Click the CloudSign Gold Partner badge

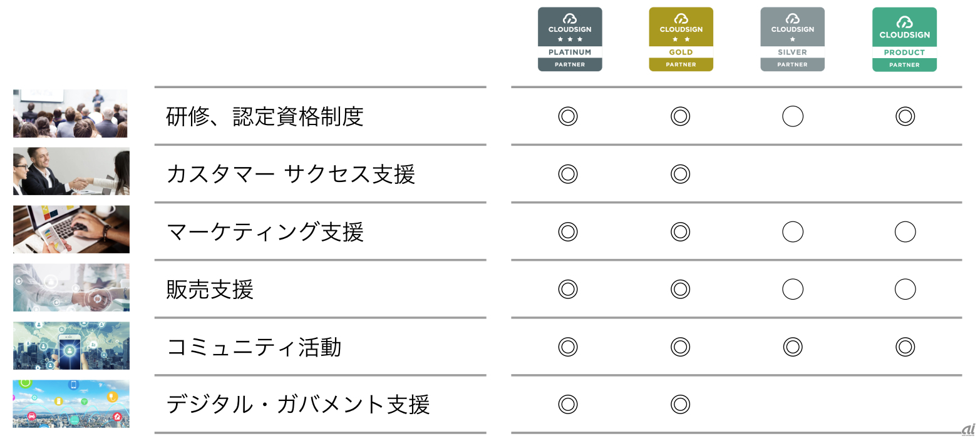click(681, 39)
